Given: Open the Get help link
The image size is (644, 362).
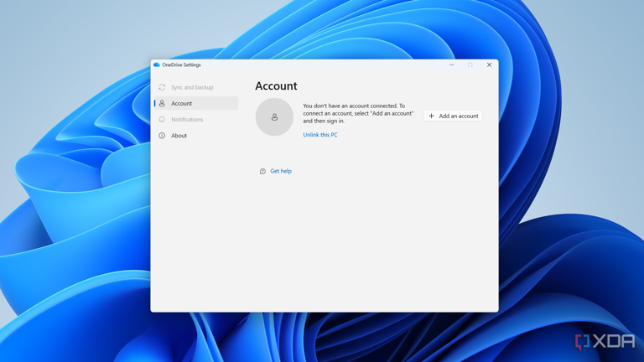Looking at the screenshot, I should click(x=281, y=171).
